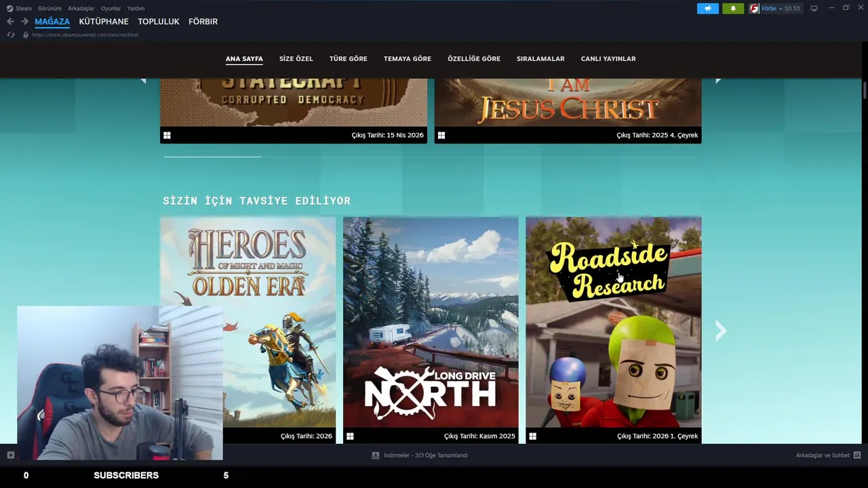Viewport: 868px width, 488px height.
Task: Select the TÜRE GÖRE tab
Action: [x=349, y=59]
